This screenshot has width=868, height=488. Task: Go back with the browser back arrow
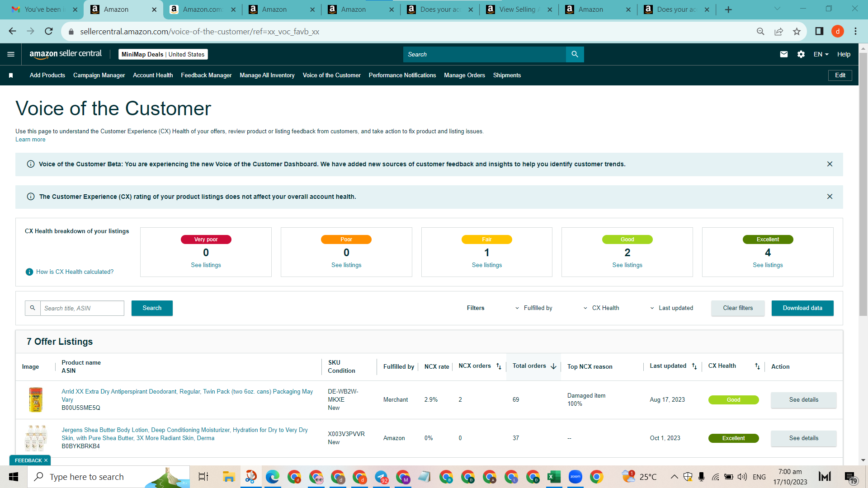[x=12, y=31]
